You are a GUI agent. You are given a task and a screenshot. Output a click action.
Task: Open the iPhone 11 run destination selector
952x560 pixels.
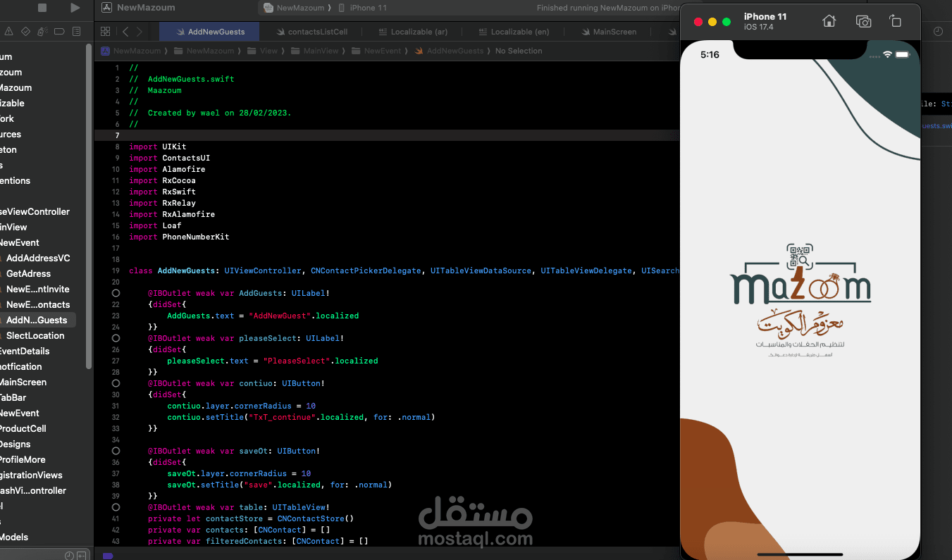[x=361, y=8]
